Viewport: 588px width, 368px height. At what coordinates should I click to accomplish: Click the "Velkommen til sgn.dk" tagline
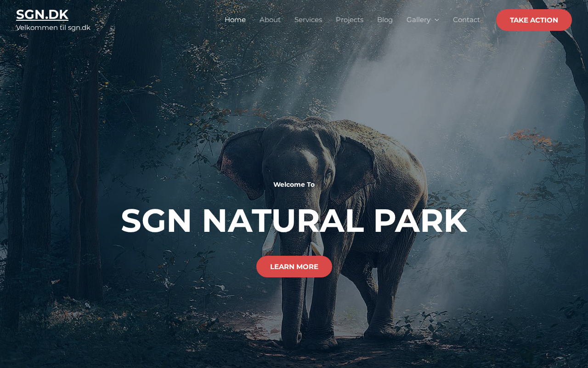pos(53,28)
